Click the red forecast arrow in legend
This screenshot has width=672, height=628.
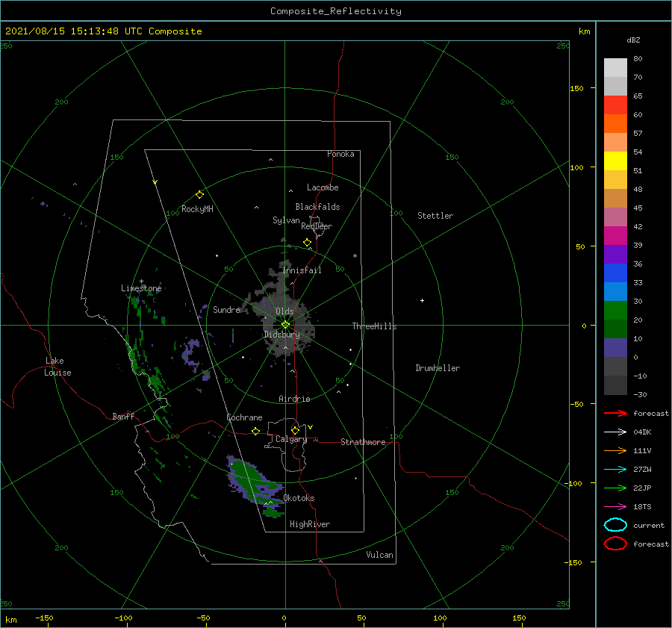[615, 413]
